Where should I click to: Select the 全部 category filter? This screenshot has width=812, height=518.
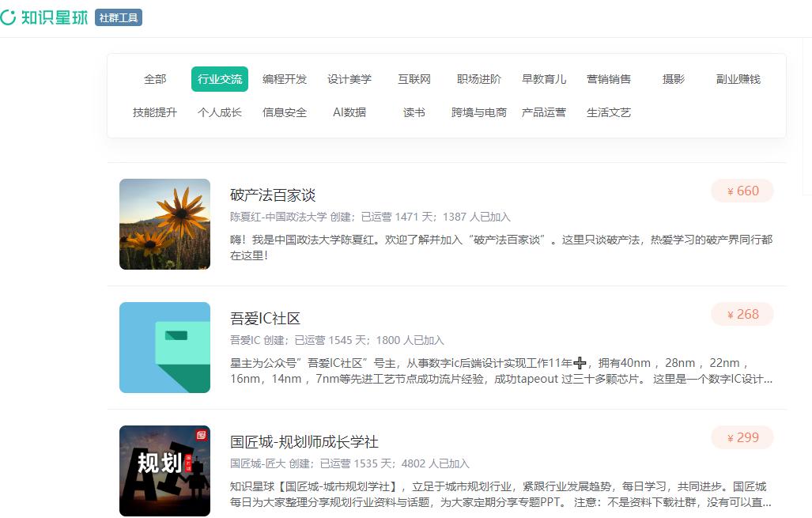[x=155, y=79]
